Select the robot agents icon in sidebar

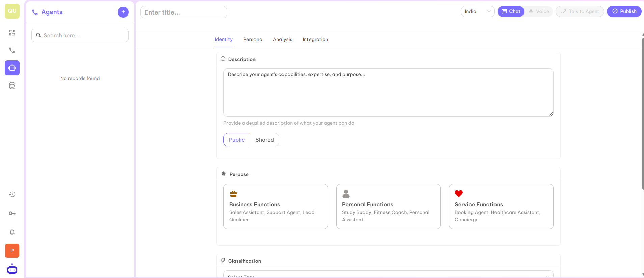click(x=12, y=68)
